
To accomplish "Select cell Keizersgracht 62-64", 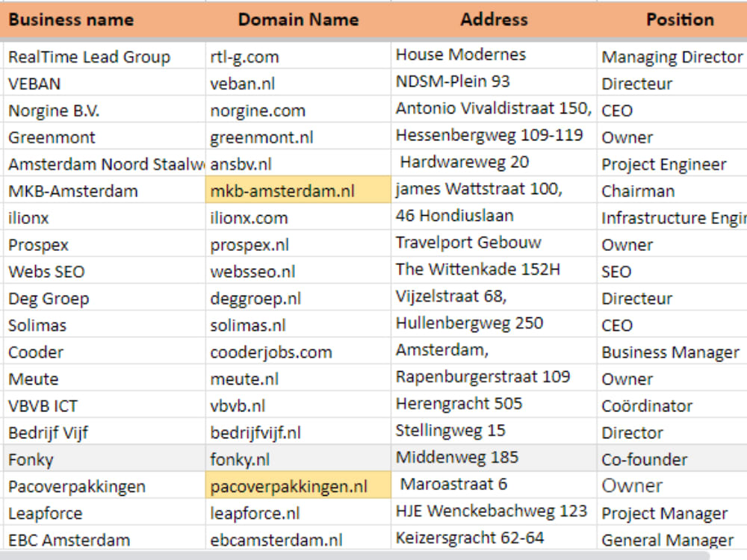I will click(494, 538).
